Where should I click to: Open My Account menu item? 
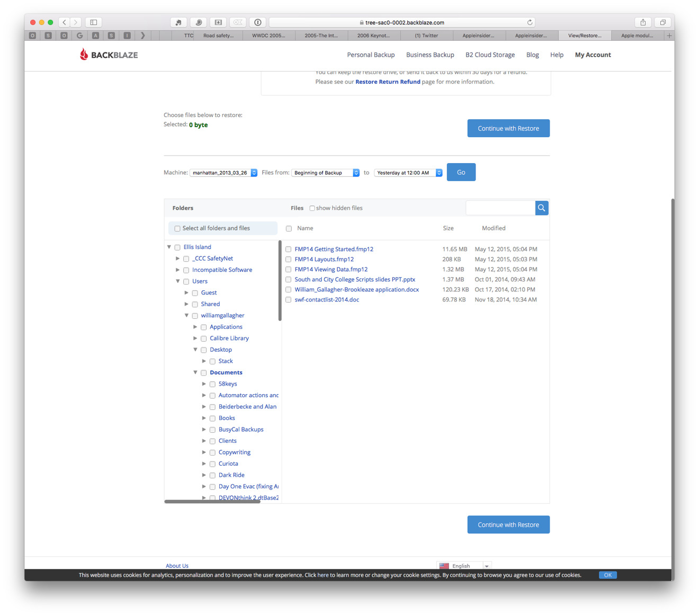tap(593, 55)
